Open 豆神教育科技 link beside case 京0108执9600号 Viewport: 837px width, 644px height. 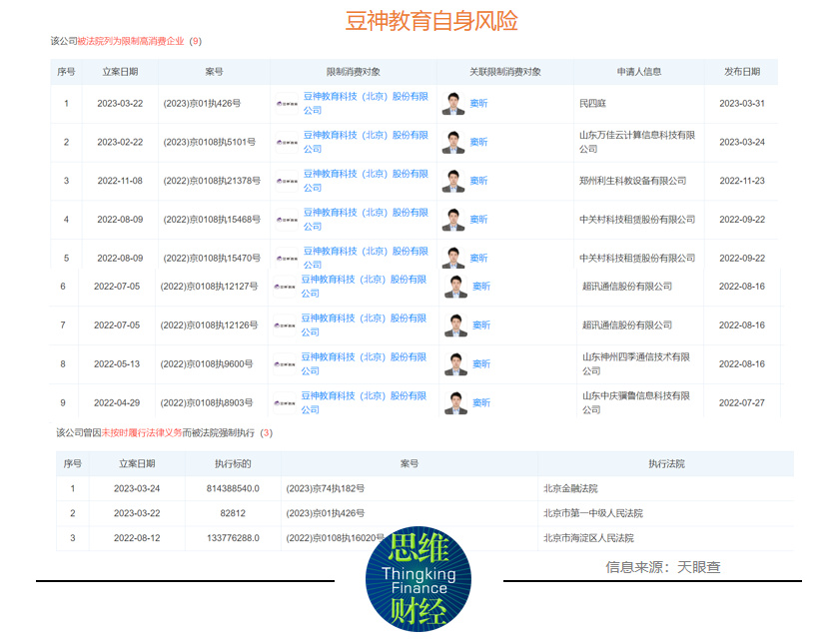pos(364,363)
